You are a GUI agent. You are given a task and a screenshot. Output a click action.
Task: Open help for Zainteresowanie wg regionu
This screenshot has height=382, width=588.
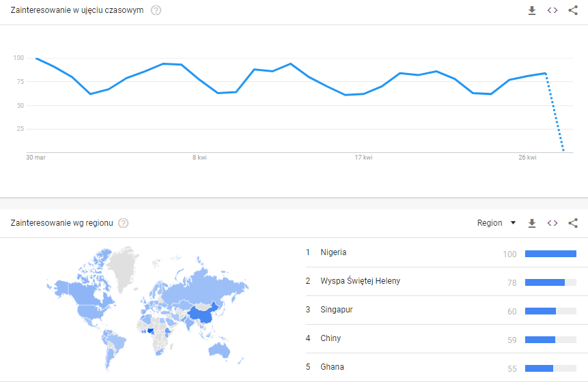click(124, 223)
